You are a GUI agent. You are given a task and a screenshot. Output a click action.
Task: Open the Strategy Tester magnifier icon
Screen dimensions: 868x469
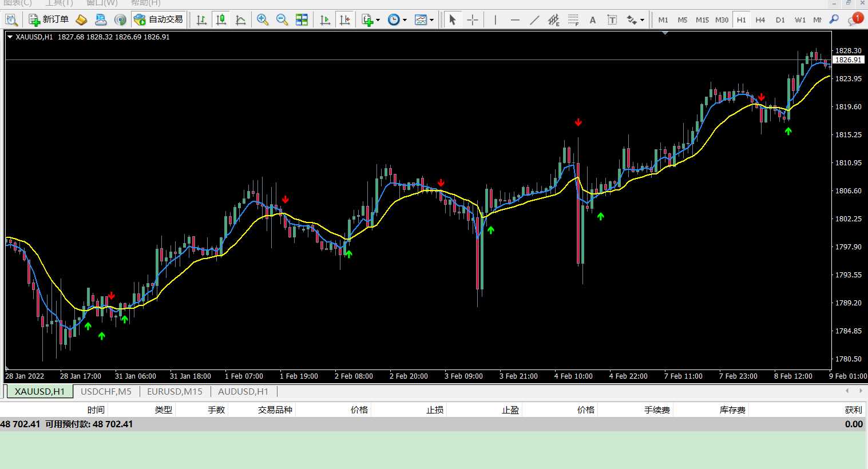click(x=11, y=20)
